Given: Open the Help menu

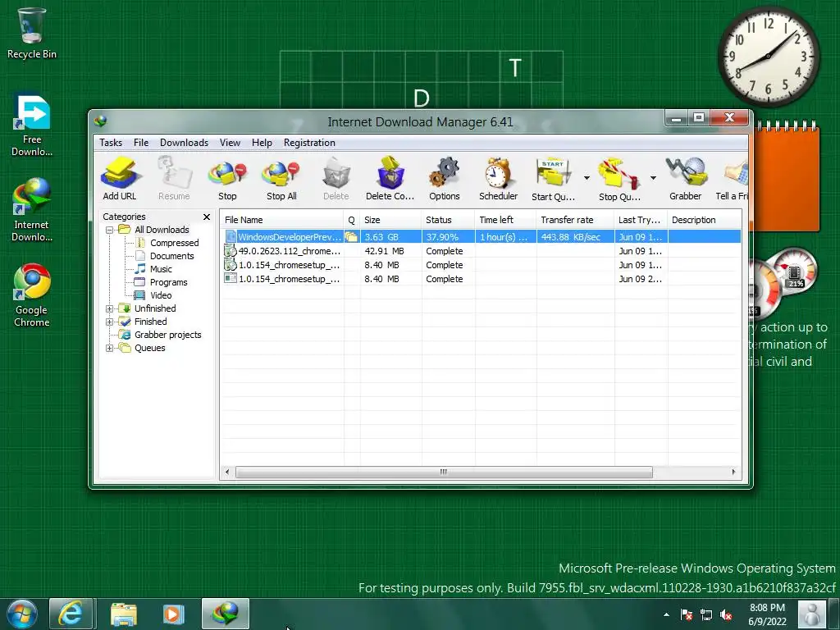Looking at the screenshot, I should tap(262, 143).
